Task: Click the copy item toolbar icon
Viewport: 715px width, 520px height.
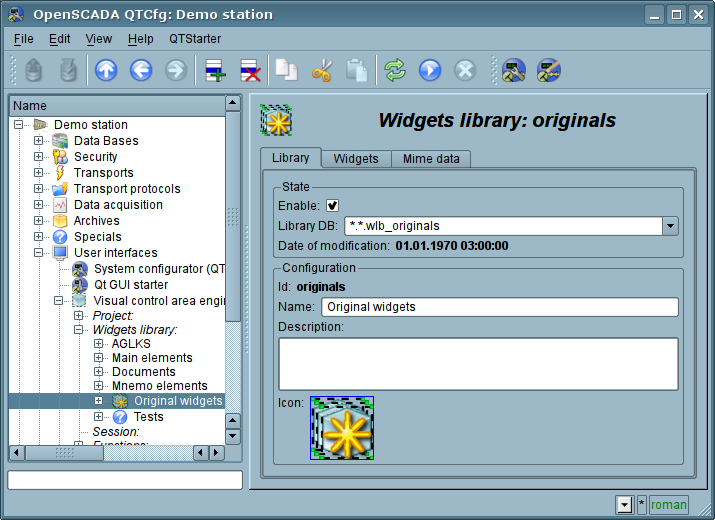Action: [x=287, y=70]
